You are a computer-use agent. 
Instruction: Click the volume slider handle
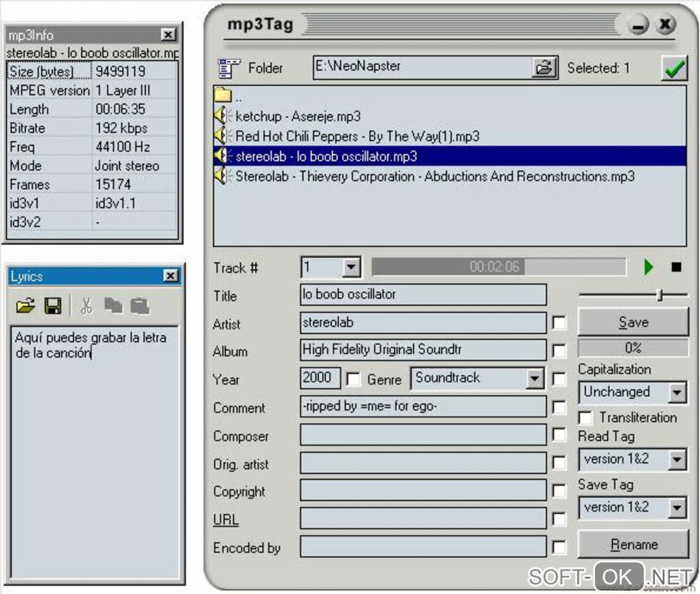[660, 295]
